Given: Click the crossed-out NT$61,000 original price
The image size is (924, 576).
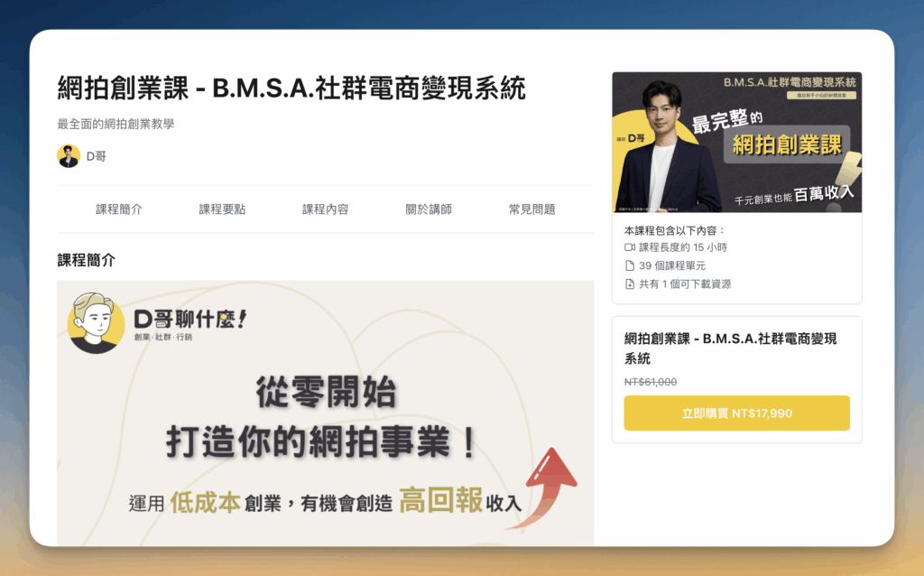Looking at the screenshot, I should 651,382.
